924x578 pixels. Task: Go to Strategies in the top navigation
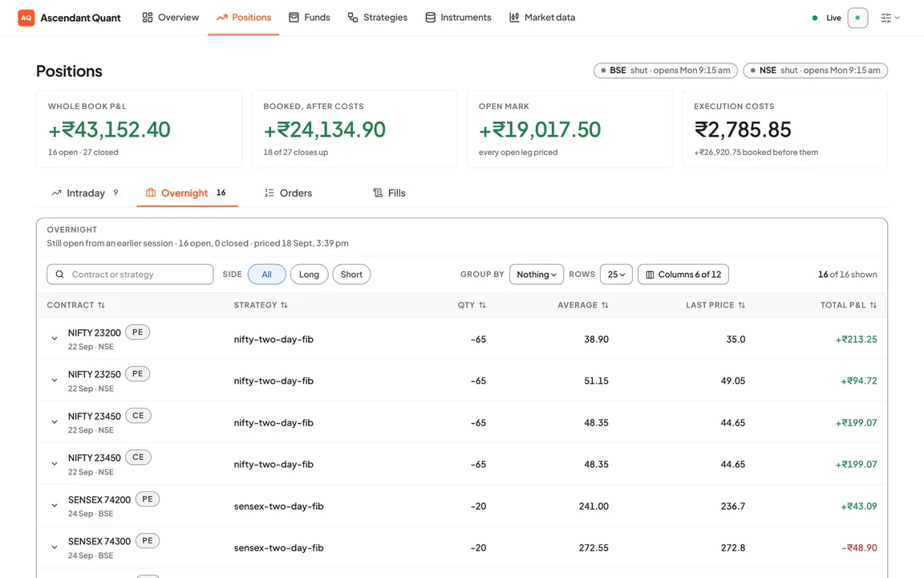[x=377, y=18]
